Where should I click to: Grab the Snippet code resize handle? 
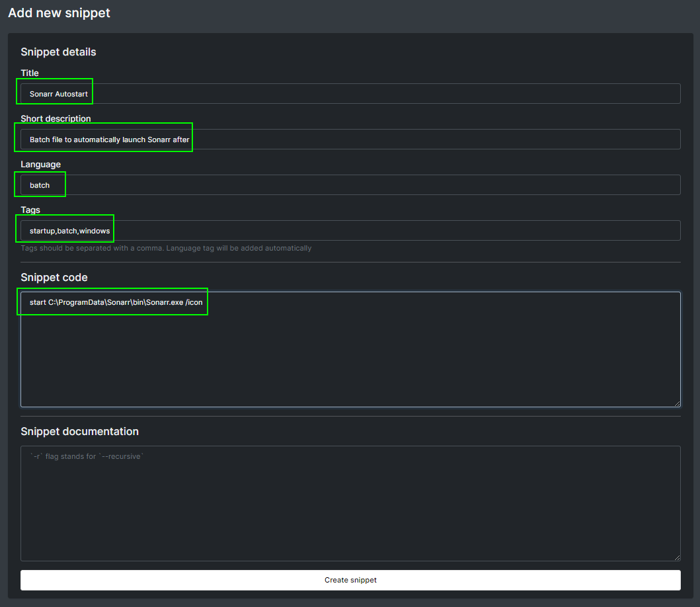[678, 403]
